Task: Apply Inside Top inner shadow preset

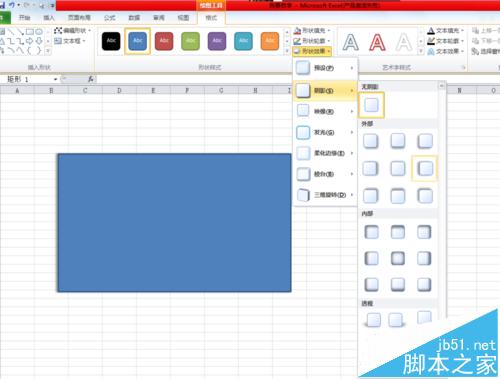Action: click(398, 232)
